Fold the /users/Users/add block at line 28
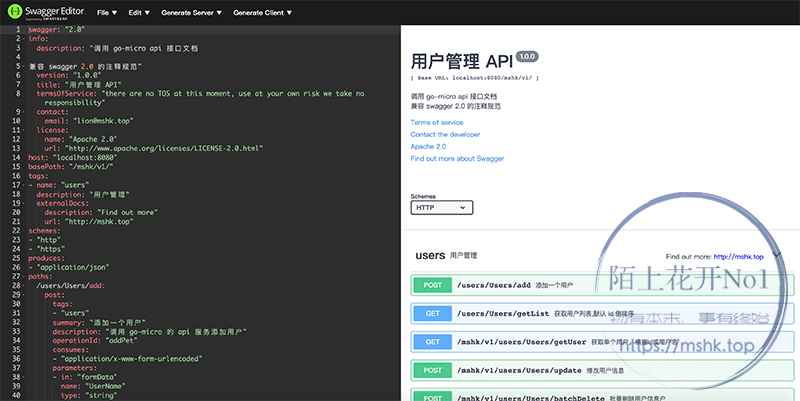800x401 pixels. click(24, 286)
